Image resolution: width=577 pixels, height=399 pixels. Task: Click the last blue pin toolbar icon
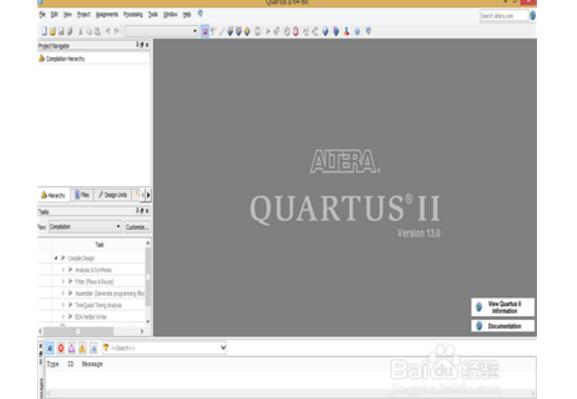click(368, 31)
